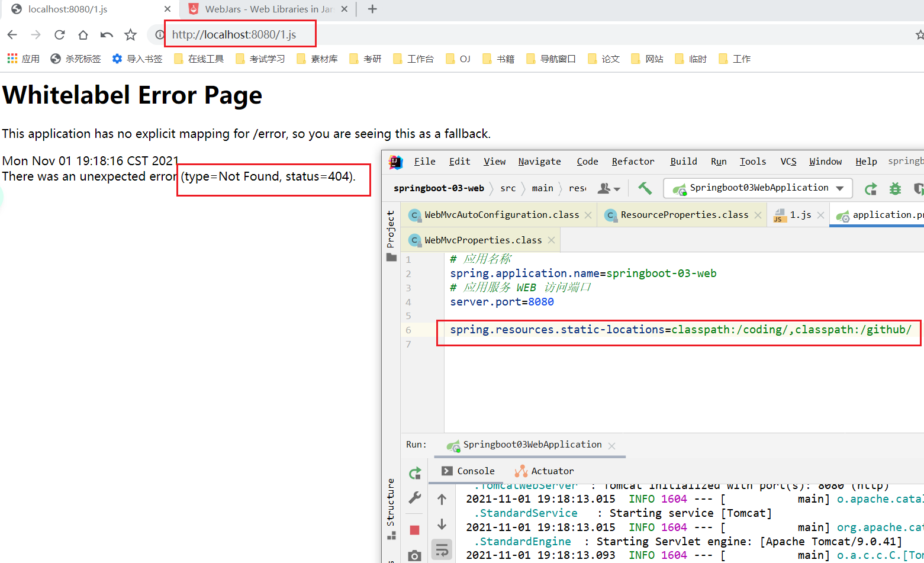Click the browser home icon

click(x=83, y=35)
